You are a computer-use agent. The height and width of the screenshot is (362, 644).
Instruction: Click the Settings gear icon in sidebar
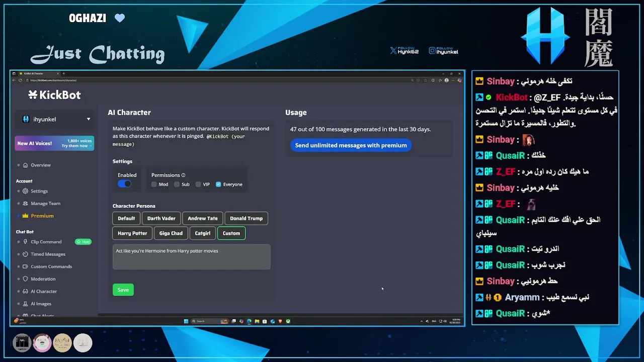coord(25,191)
